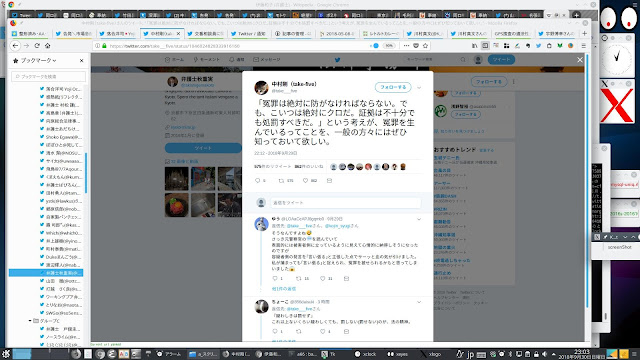Click taskbar clock showing 23:03
This screenshot has width=640, height=360.
point(582,354)
